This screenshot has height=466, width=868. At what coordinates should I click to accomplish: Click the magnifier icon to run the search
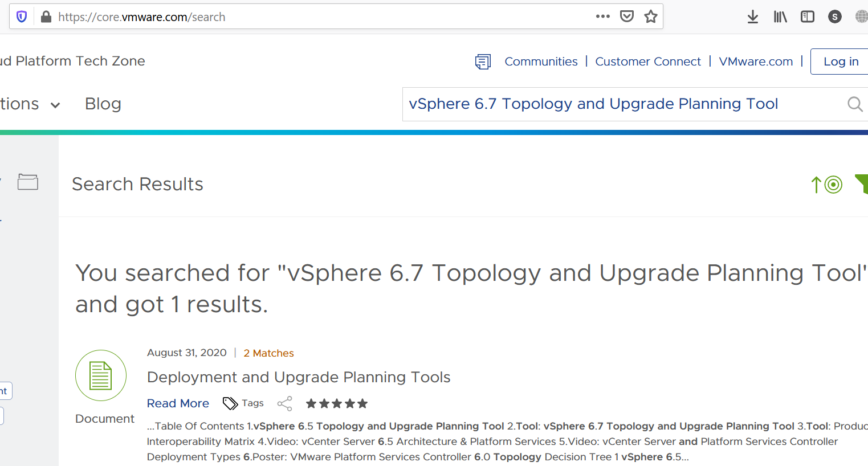click(x=854, y=104)
